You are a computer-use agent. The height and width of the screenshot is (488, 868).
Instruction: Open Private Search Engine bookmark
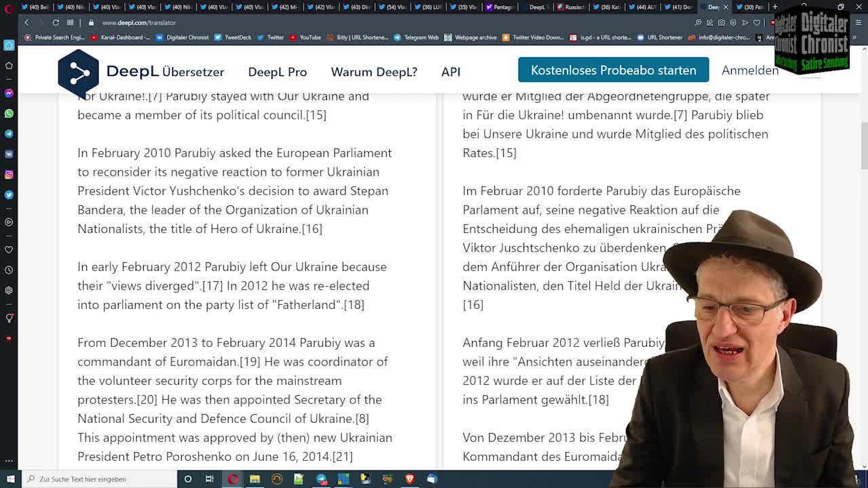[x=54, y=37]
